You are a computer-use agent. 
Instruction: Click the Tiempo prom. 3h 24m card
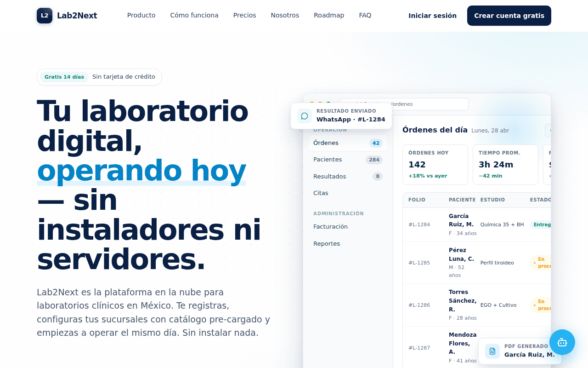coord(505,165)
